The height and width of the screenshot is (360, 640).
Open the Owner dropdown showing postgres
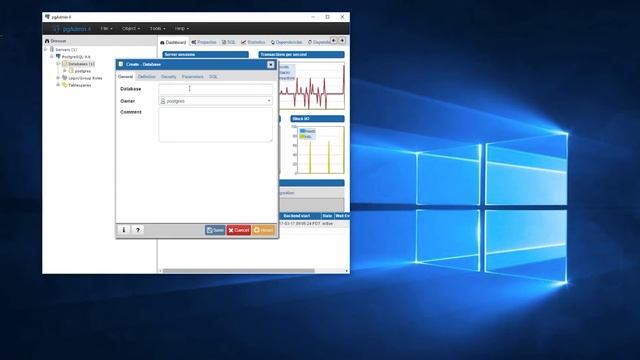pos(216,101)
